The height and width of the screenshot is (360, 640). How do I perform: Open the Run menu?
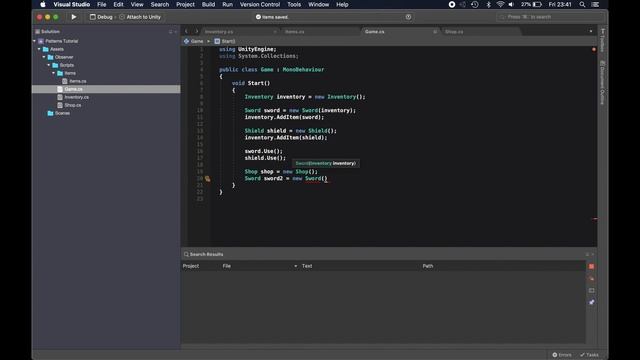(x=227, y=4)
